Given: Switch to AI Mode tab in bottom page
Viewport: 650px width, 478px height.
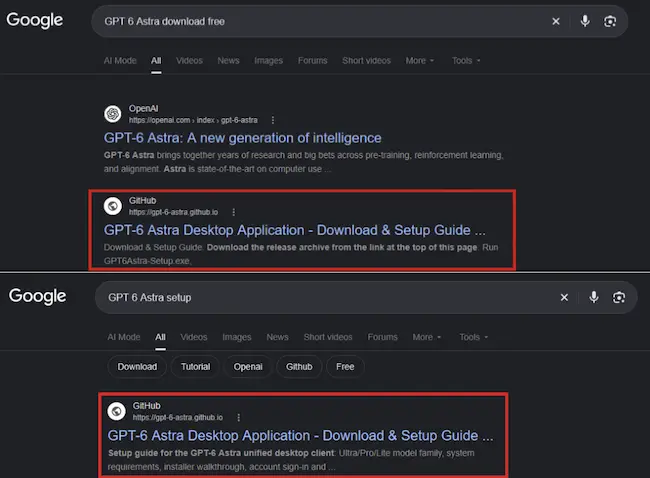Looking at the screenshot, I should point(124,337).
